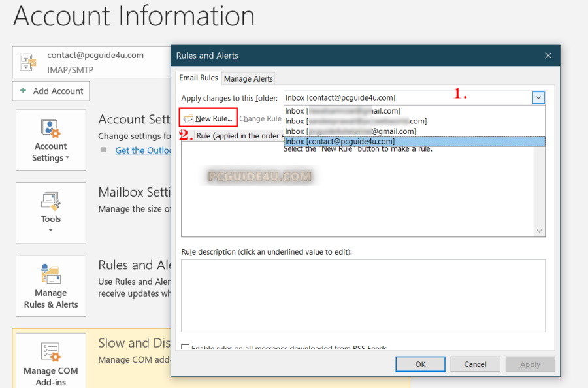588x388 pixels.
Task: Click the IMAP/SMTP account mailbox icon
Action: (28, 62)
